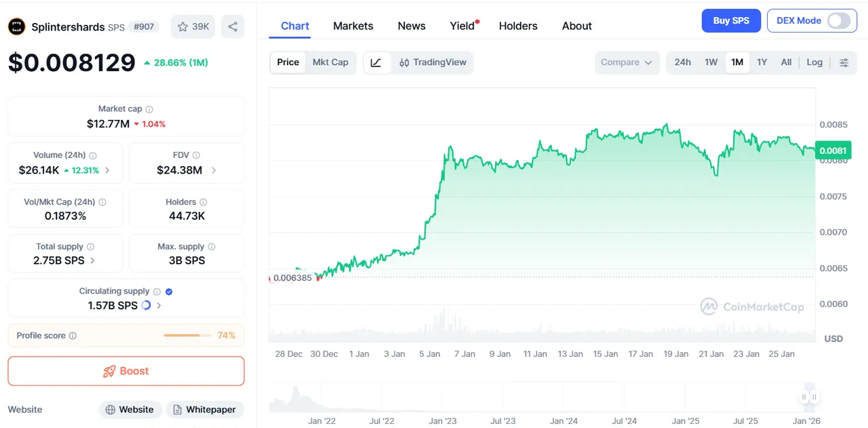Click the 0.1873% Vol/Mkt Cap value
Screen dimensions: 868x428
[65, 216]
